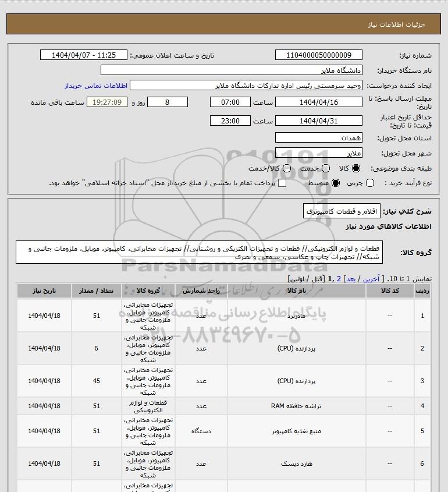Select the کالا/خدمت radio button
Viewport: 448px width, 492px height.
pyautogui.click(x=286, y=168)
